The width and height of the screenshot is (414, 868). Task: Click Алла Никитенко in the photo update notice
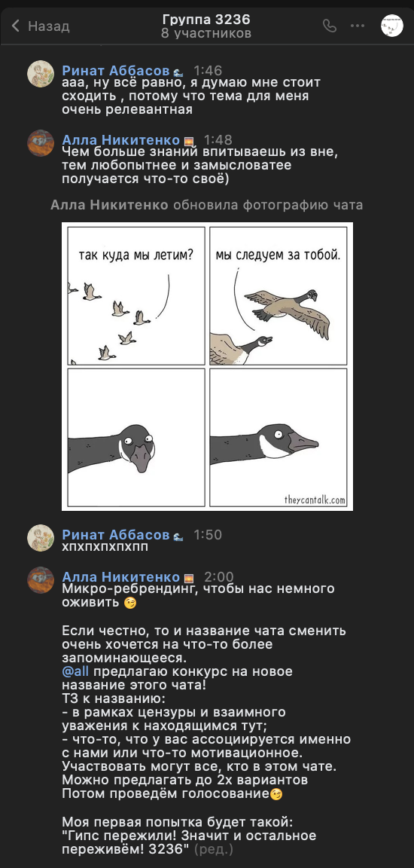pyautogui.click(x=109, y=206)
